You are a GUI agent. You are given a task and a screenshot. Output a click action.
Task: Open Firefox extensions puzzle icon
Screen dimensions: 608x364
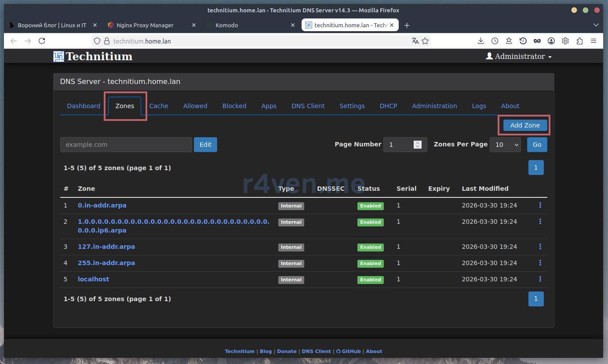[x=579, y=41]
